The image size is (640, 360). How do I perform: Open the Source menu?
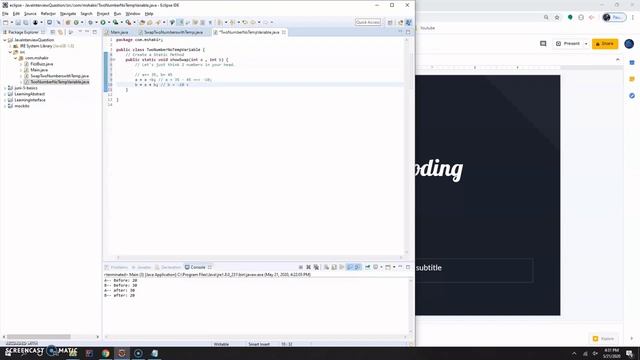click(30, 13)
